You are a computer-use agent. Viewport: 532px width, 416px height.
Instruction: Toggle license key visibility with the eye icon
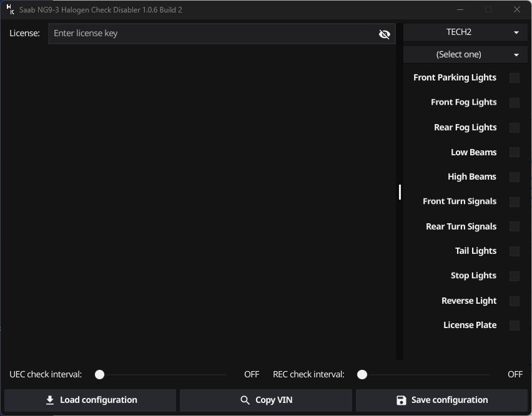(384, 34)
